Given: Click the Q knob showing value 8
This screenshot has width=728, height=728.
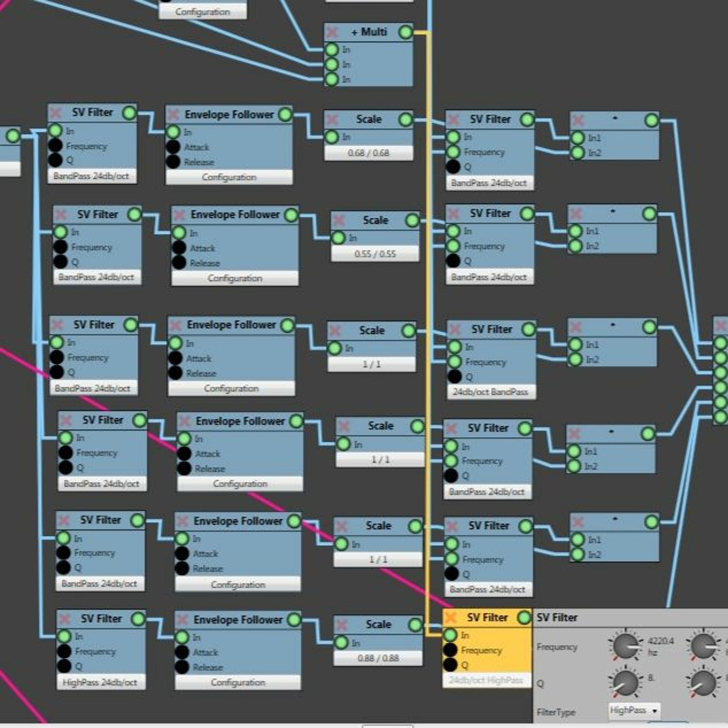Looking at the screenshot, I should pyautogui.click(x=625, y=683).
